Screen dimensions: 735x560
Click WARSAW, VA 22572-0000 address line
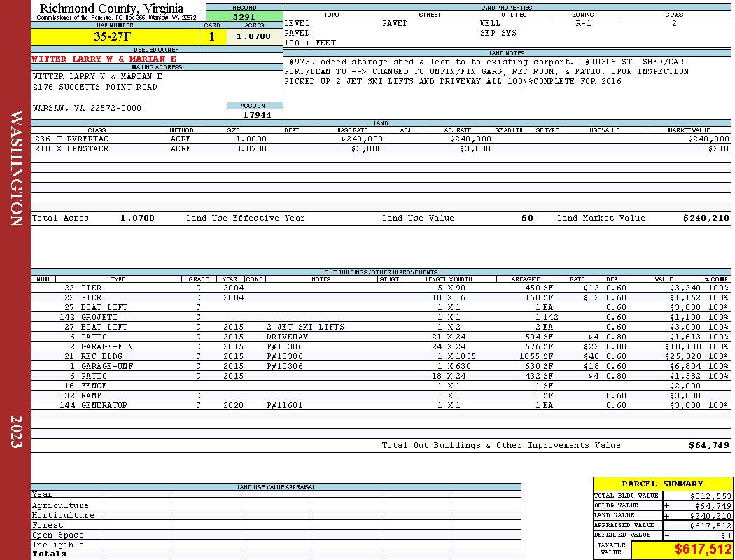87,108
